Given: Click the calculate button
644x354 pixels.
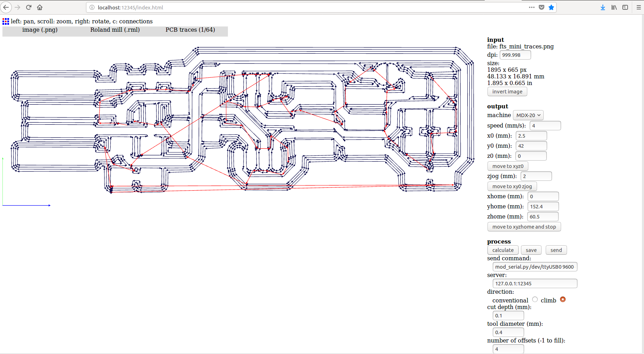Looking at the screenshot, I should coord(503,250).
